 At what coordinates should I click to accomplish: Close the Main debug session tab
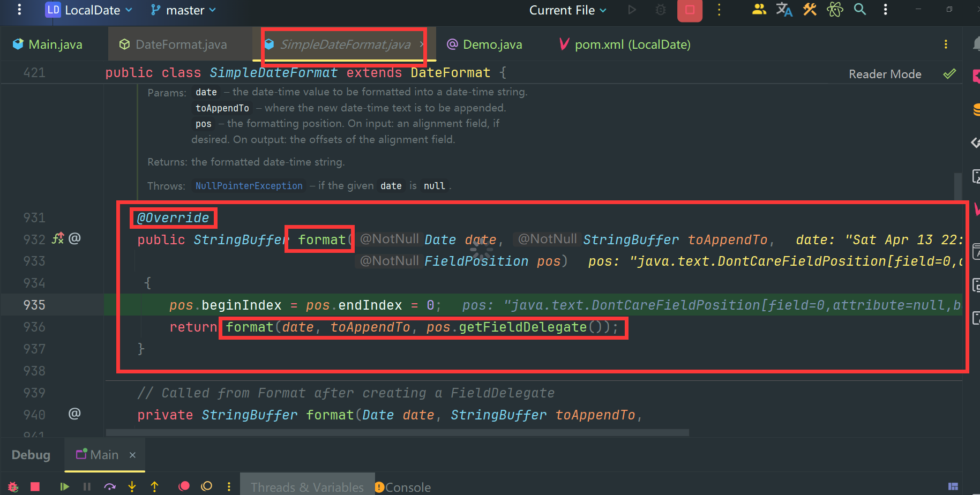click(x=132, y=455)
